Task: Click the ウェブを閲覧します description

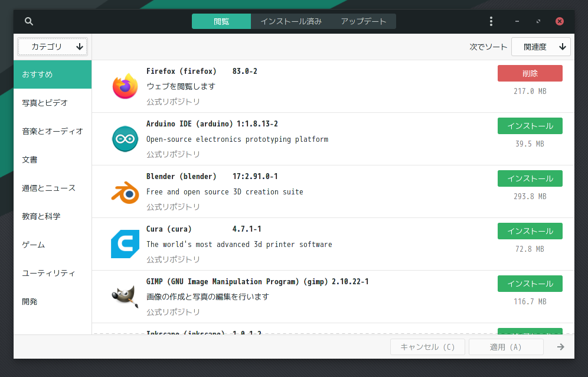Action: 181,86
